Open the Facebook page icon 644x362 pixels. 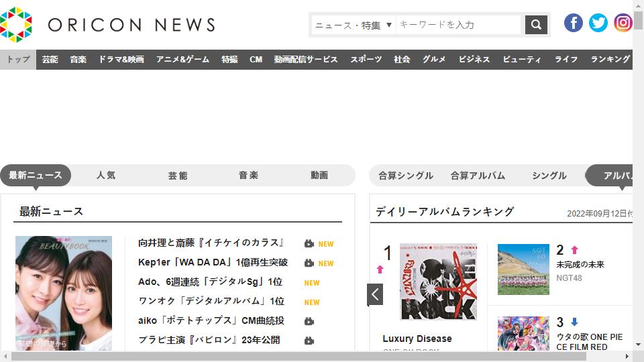click(x=574, y=23)
